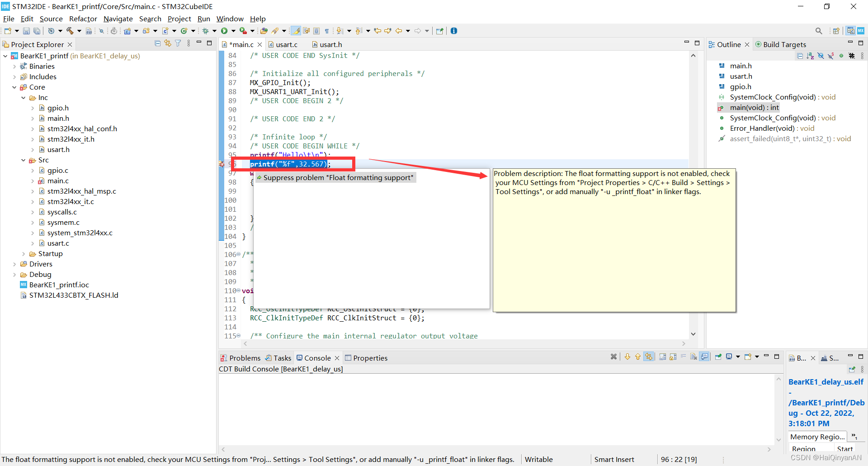The height and width of the screenshot is (466, 868).
Task: Click the hammer Build icon
Action: click(x=70, y=31)
